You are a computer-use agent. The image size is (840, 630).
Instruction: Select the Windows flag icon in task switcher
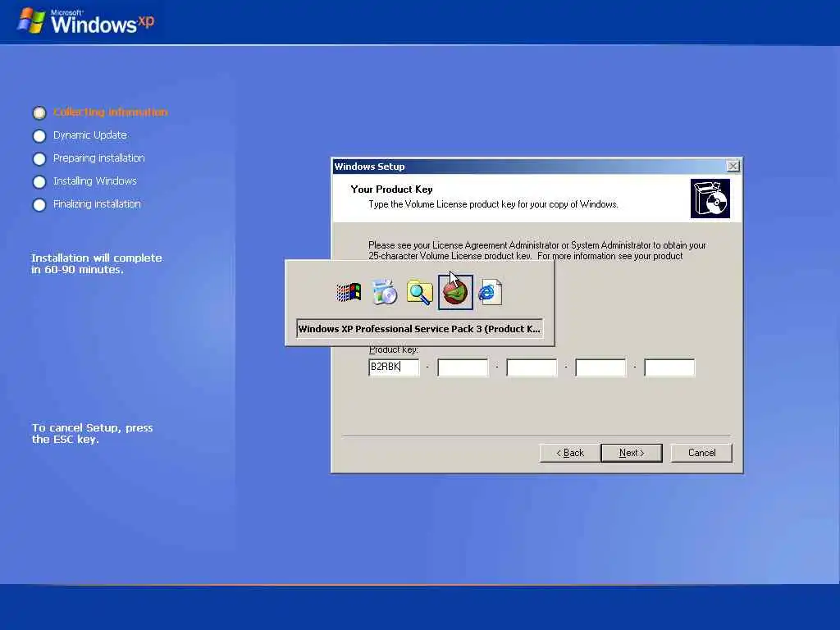348,293
